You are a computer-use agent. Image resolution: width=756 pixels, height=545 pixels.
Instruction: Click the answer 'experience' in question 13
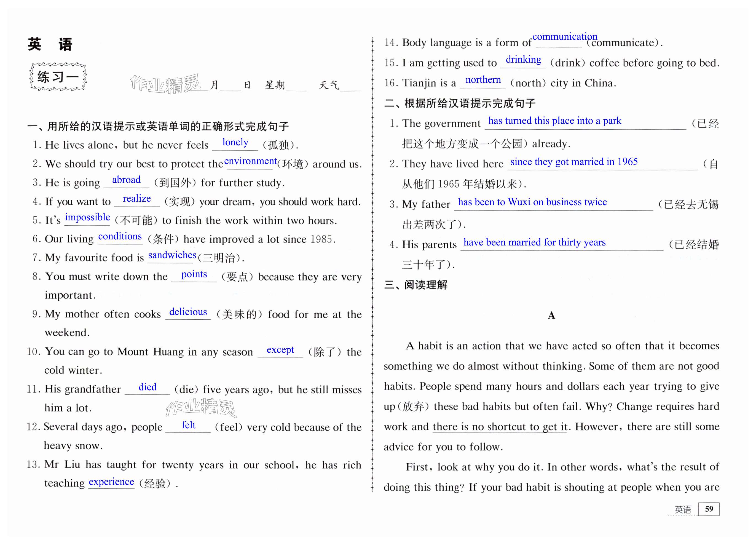click(x=111, y=482)
